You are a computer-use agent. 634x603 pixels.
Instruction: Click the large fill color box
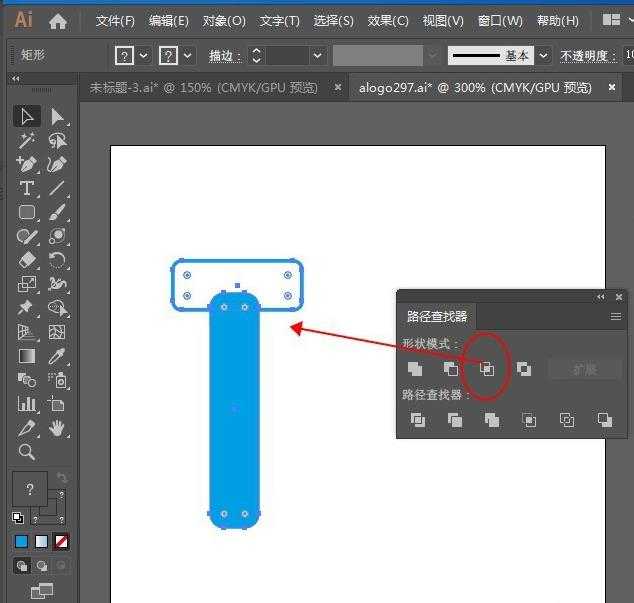31,490
